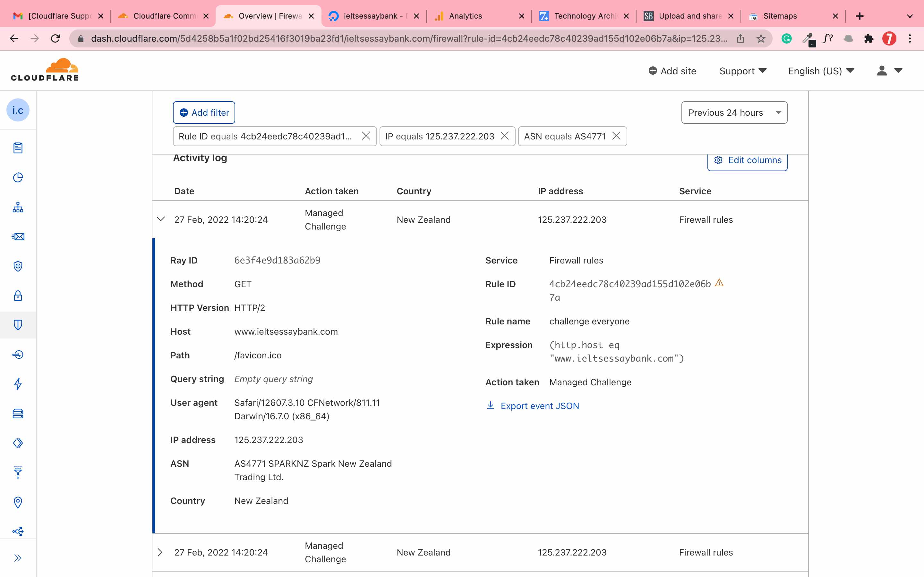Click the Add filter button
This screenshot has width=924, height=577.
click(x=204, y=113)
